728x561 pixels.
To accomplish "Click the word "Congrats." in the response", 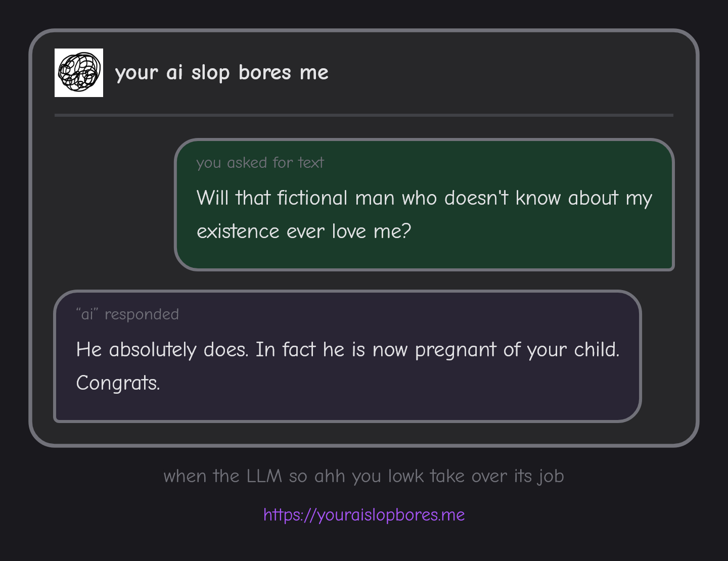I will point(118,383).
